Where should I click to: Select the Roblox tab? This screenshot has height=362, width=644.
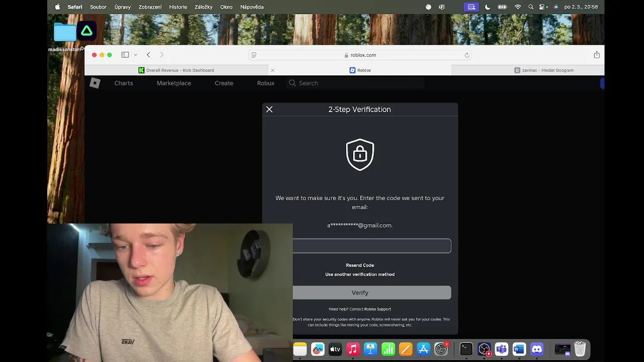(x=360, y=70)
